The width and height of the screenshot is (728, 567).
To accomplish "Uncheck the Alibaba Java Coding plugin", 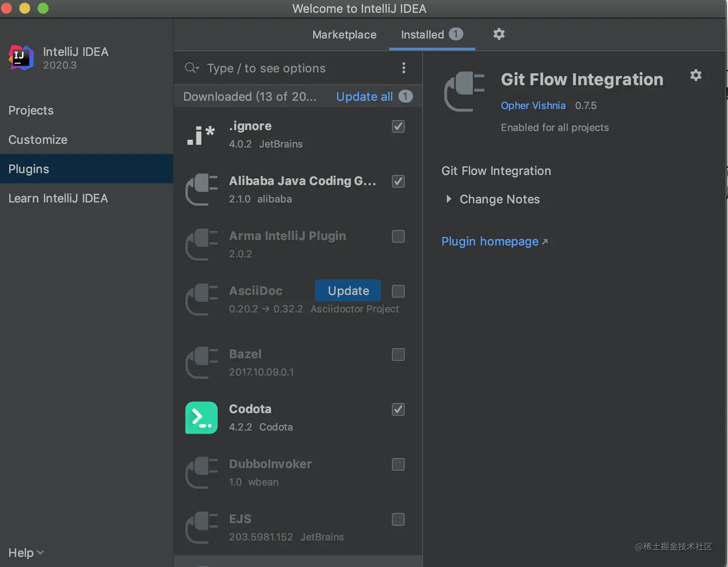I will (398, 181).
